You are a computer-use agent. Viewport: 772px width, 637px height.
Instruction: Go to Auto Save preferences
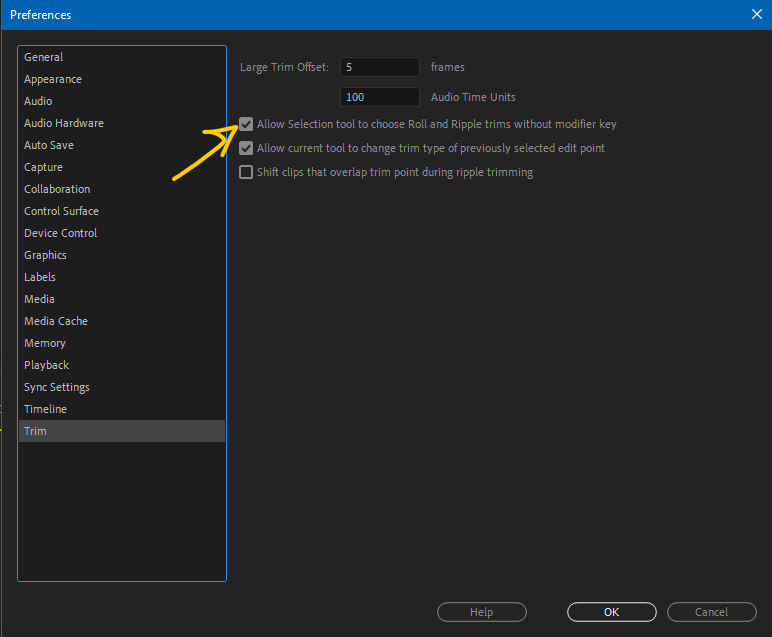pyautogui.click(x=49, y=146)
